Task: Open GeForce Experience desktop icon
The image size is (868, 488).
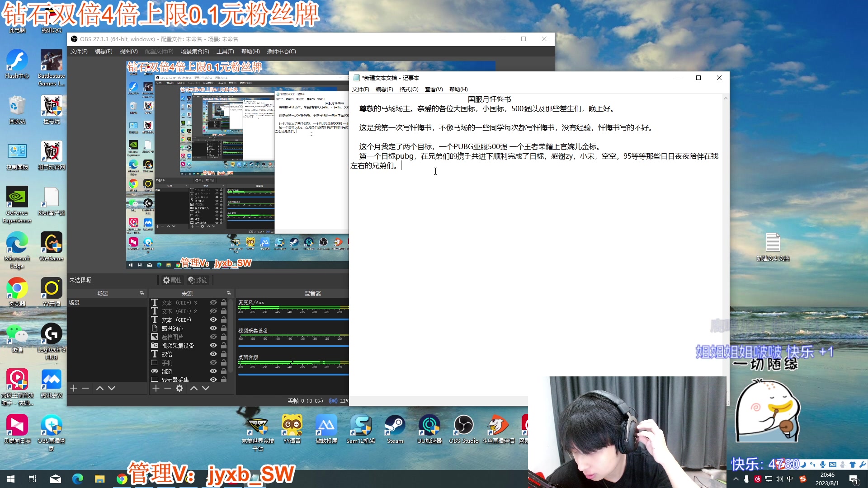Action: click(17, 205)
